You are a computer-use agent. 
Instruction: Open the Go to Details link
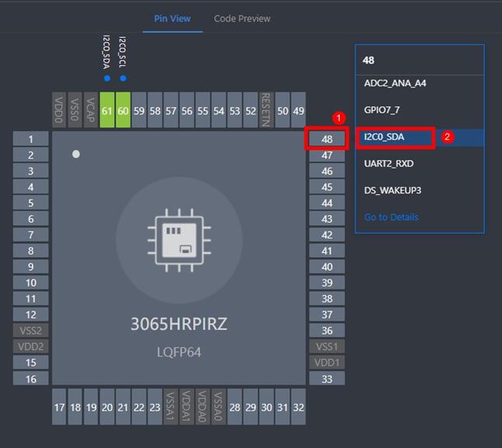391,217
